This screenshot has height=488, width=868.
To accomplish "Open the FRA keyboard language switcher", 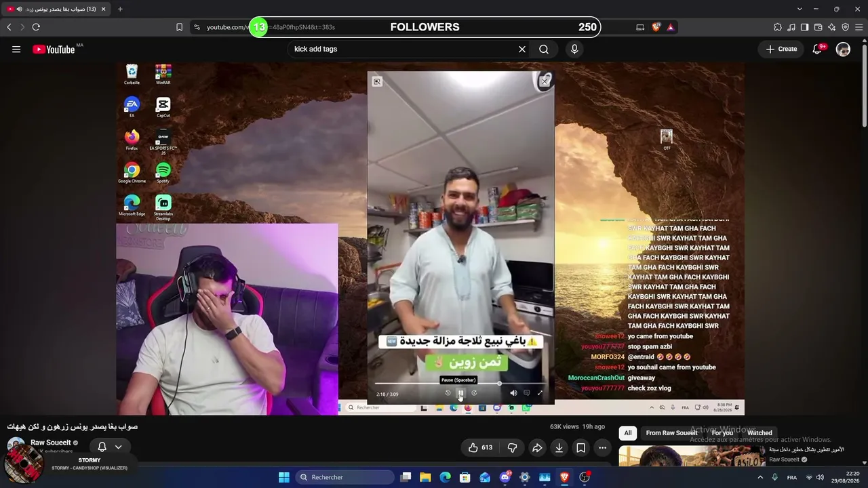I will [x=791, y=477].
